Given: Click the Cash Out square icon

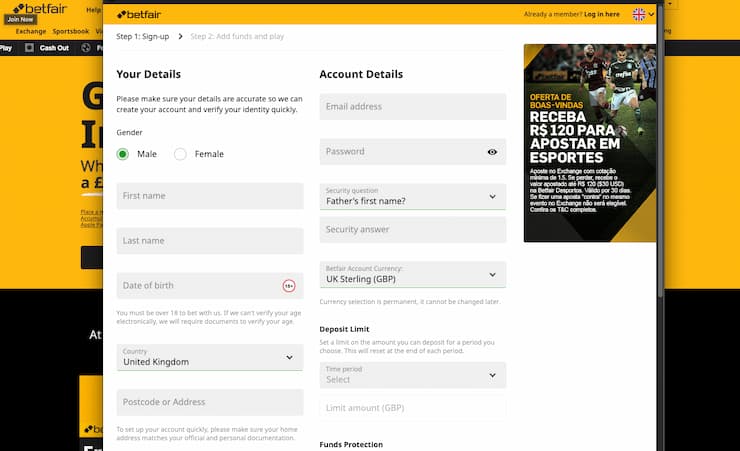Looking at the screenshot, I should (29, 48).
